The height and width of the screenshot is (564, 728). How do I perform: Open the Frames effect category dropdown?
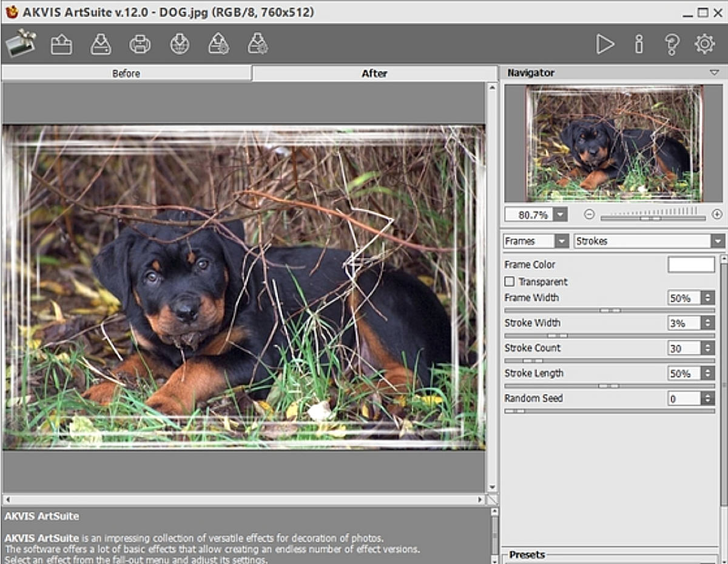[562, 241]
